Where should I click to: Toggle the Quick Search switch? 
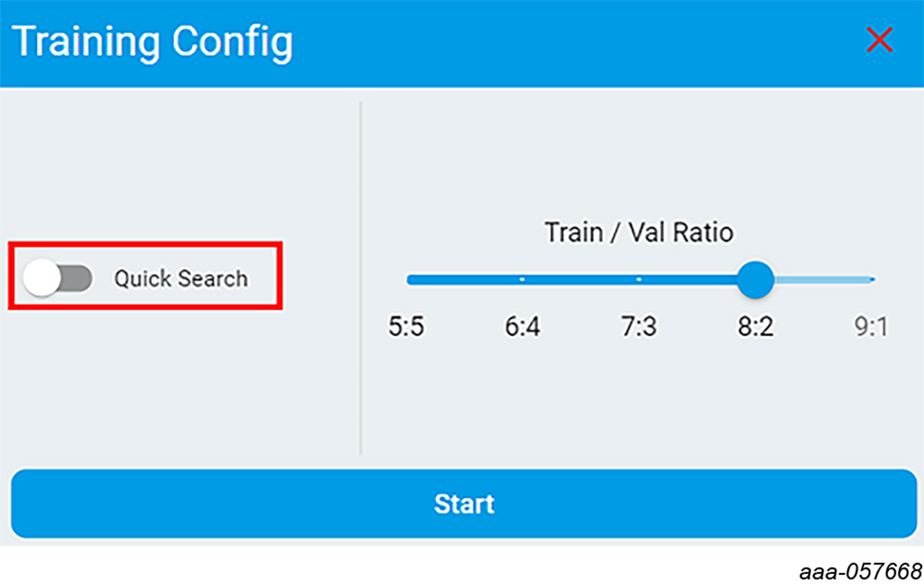click(57, 278)
